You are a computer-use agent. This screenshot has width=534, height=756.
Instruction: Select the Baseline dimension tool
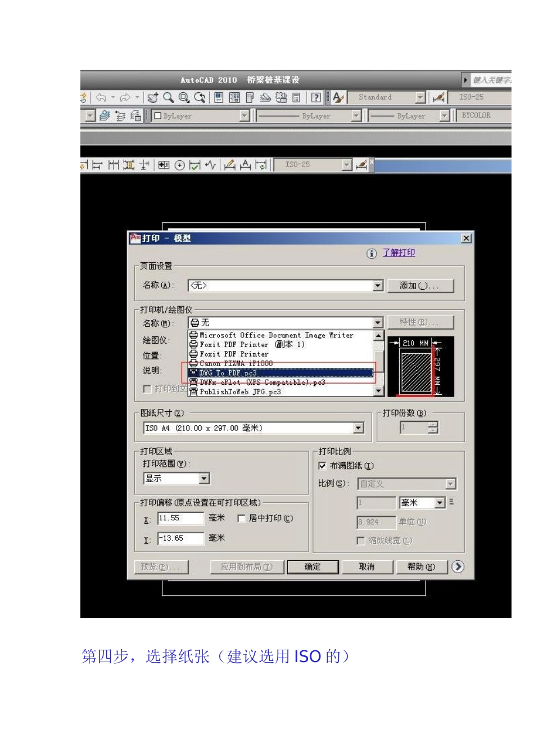coord(97,165)
